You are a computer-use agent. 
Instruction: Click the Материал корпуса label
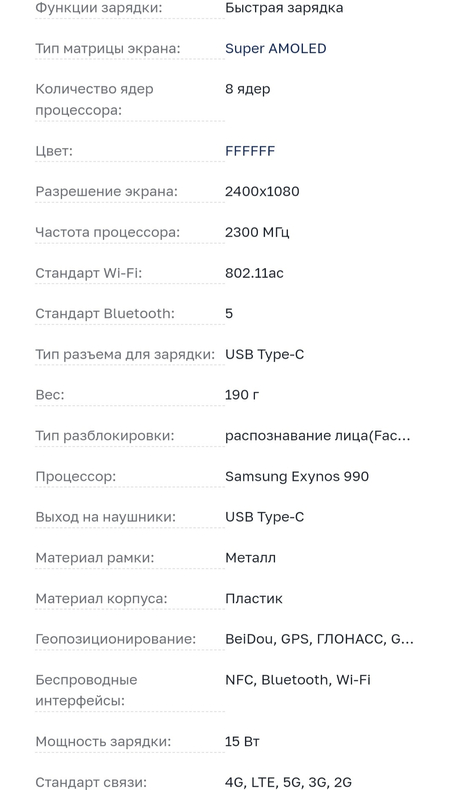click(x=101, y=599)
